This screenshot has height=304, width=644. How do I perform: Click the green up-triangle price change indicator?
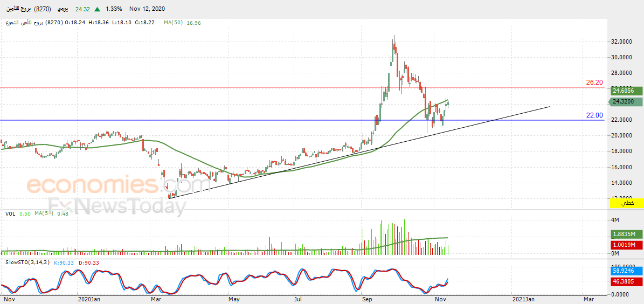click(x=97, y=9)
